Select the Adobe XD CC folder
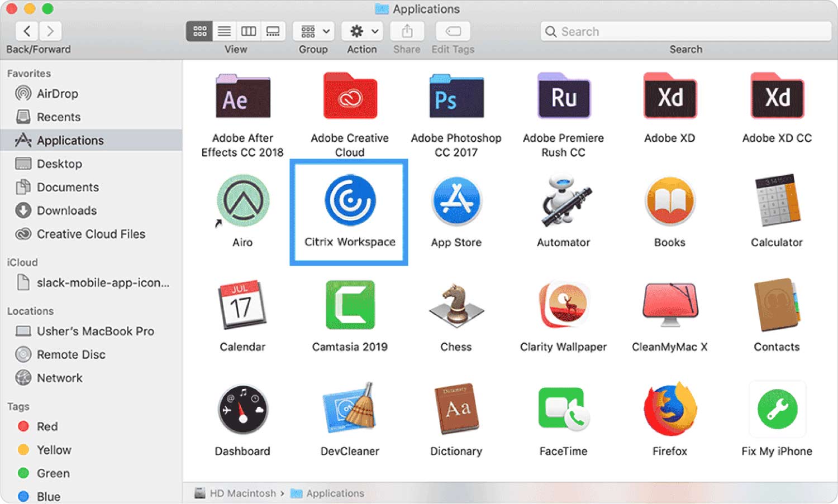 click(x=777, y=95)
